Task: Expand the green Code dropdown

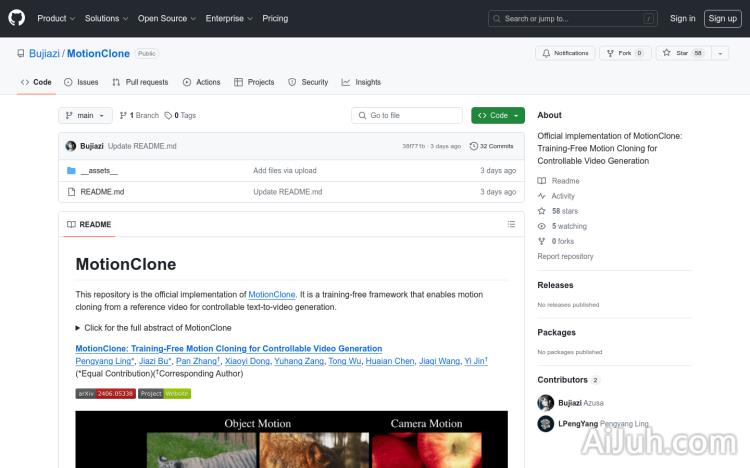Action: point(498,116)
